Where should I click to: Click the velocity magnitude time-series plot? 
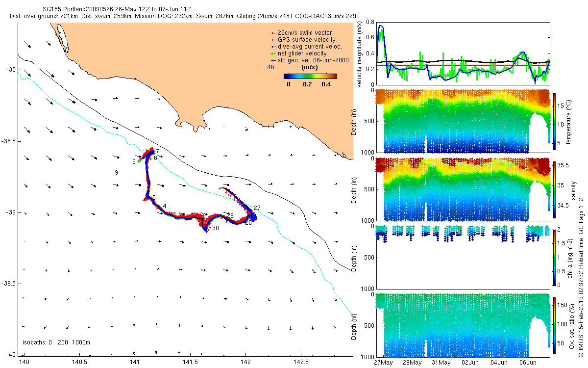(x=463, y=53)
